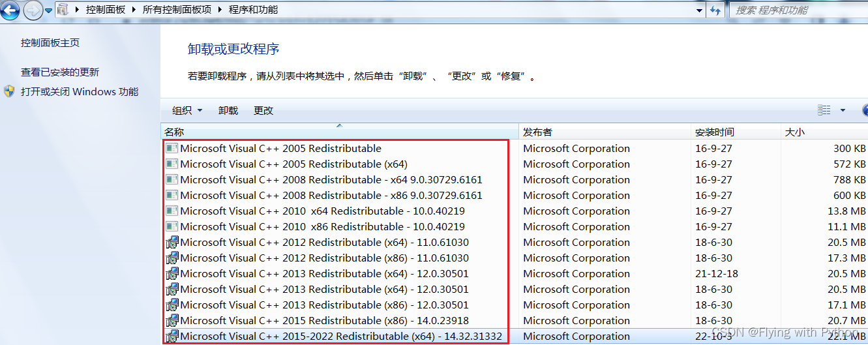This screenshot has height=345, width=868.
Task: Click icon of Visual C++ 2015 (x86) 14.0.23918
Action: pos(172,320)
